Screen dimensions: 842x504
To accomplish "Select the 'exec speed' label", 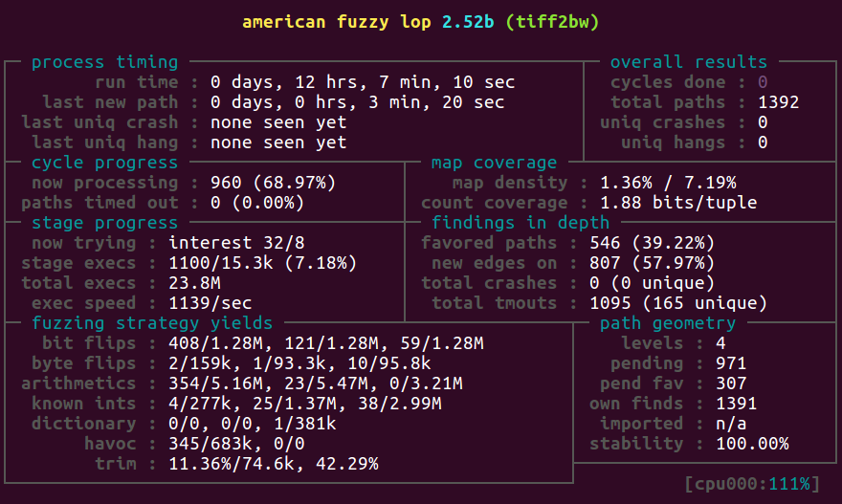I will pos(84,303).
